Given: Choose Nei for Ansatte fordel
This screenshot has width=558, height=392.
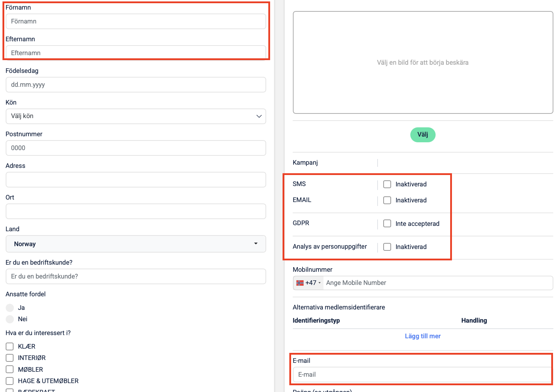Looking at the screenshot, I should [x=10, y=319].
